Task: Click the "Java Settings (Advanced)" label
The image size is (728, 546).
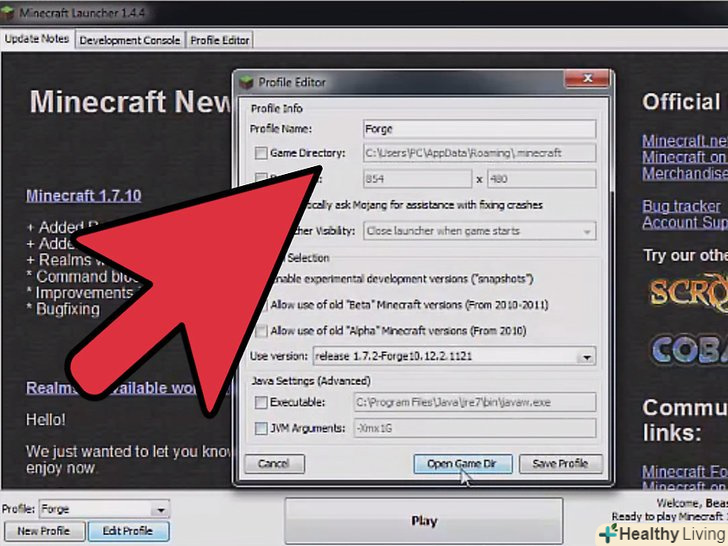Action: click(311, 381)
